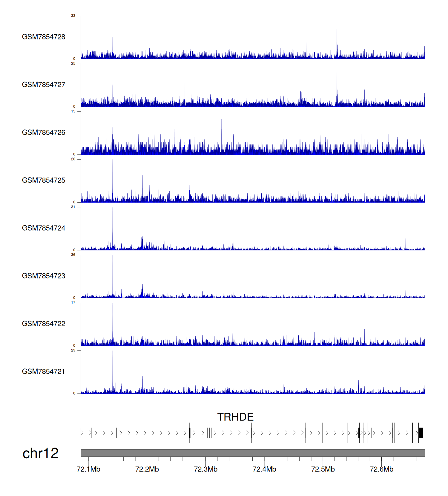The width and height of the screenshot is (448, 496).
Task: Click the gray chromosome ideogram bar
Action: click(x=253, y=453)
